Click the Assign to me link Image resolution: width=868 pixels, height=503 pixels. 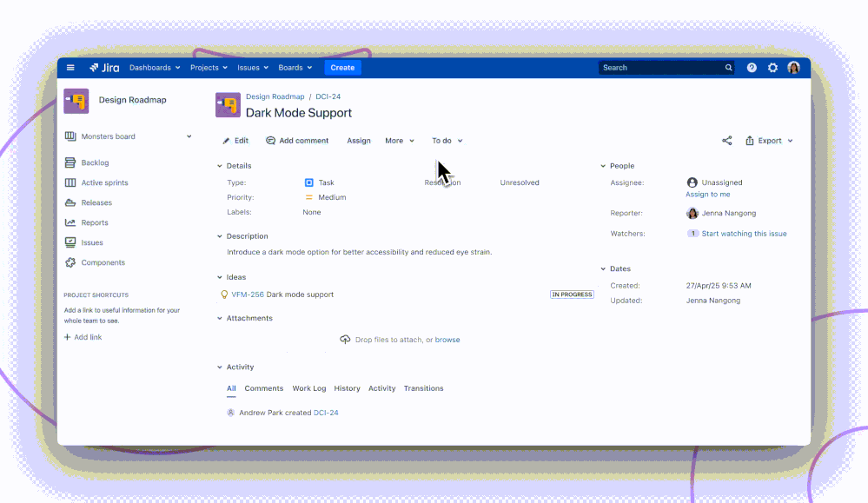tap(708, 194)
